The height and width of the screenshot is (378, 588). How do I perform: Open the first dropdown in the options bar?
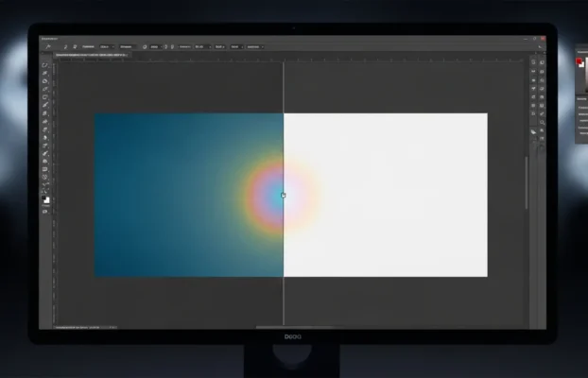pos(107,47)
